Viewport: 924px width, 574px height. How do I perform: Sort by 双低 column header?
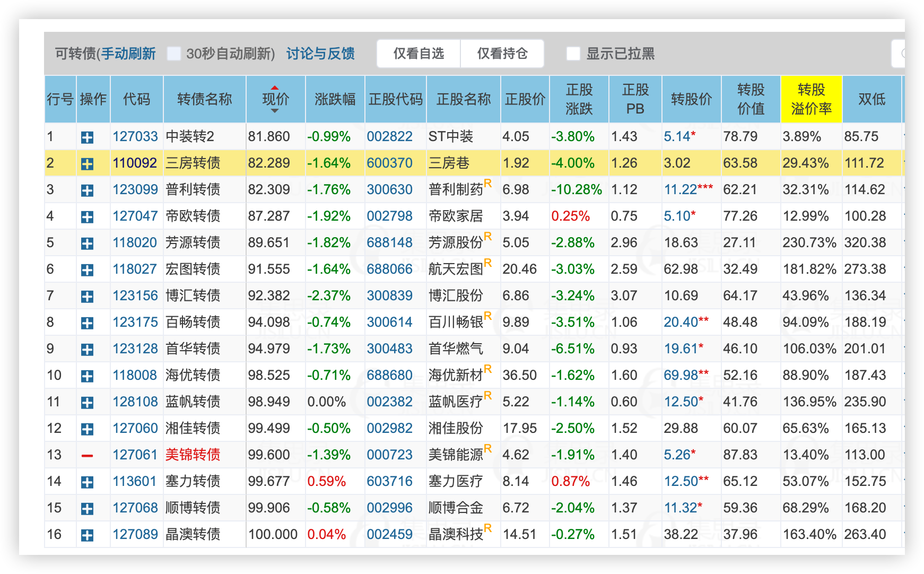tap(871, 99)
